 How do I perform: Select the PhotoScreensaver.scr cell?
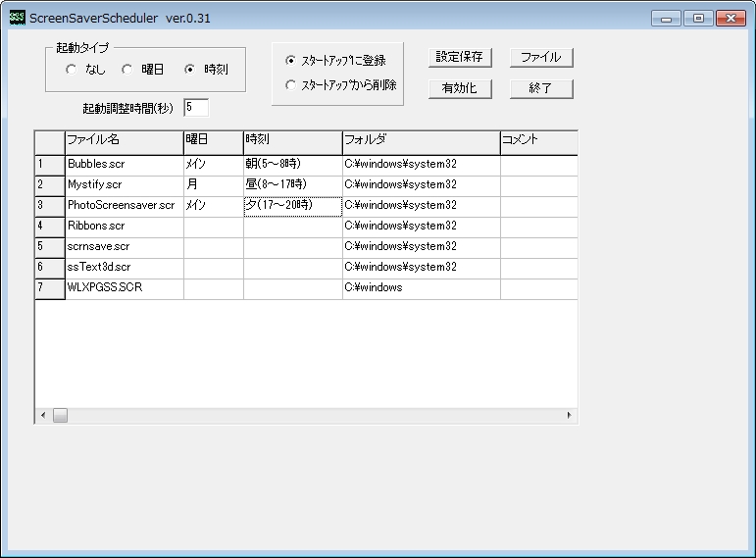point(125,206)
